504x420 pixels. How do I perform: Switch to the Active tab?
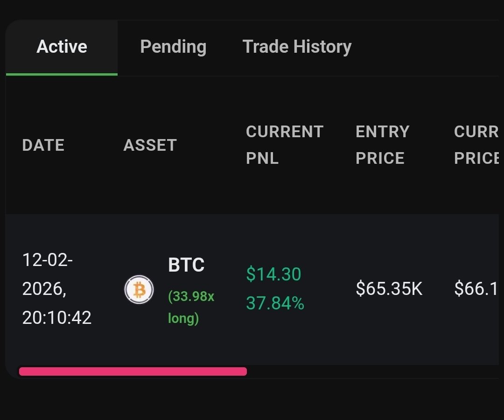(x=62, y=47)
